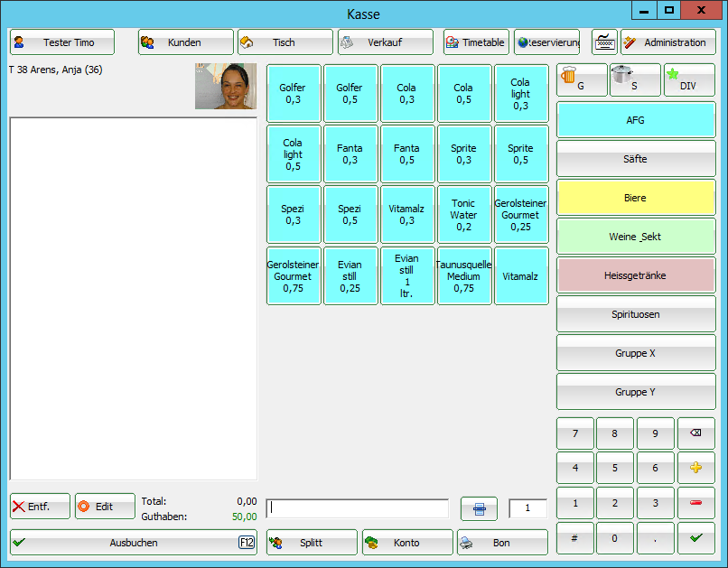Add plain Vitamalz tile to order

[521, 276]
